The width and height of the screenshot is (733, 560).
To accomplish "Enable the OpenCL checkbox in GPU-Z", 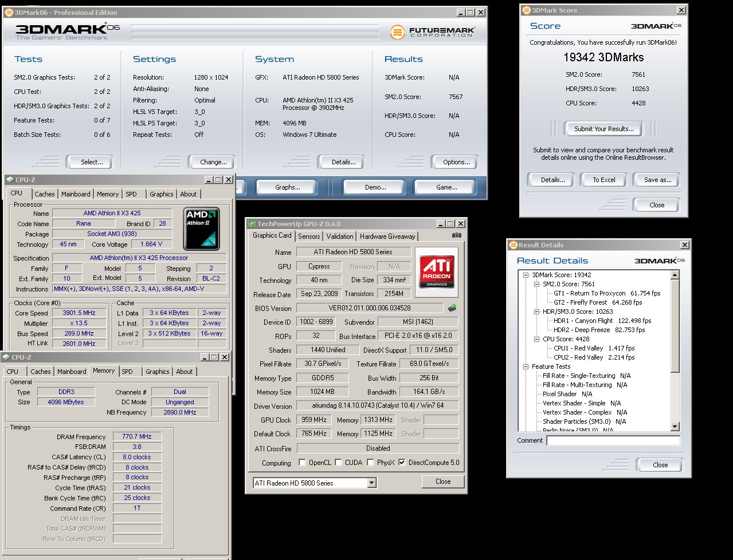I will pos(303,463).
